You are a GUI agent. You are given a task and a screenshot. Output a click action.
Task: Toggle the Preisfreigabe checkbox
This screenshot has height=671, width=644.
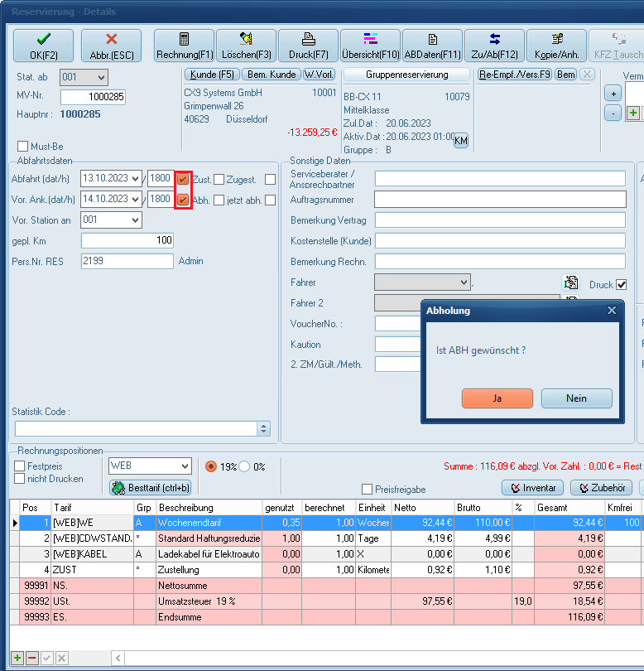coord(368,489)
